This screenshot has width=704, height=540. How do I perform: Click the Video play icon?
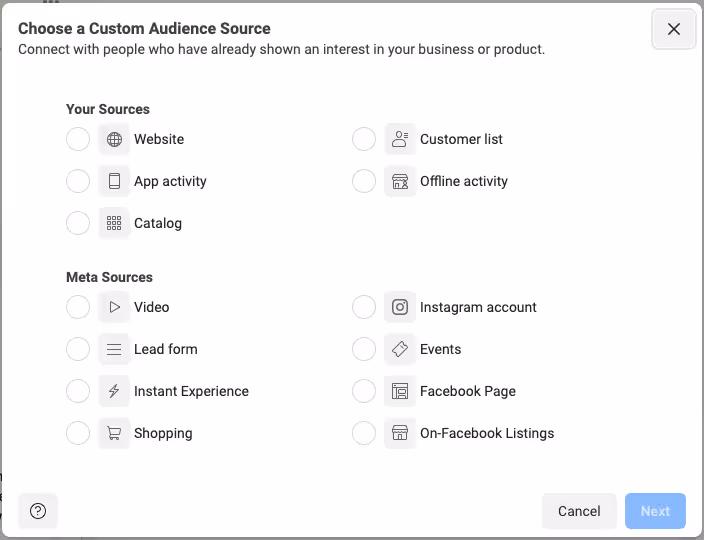[x=114, y=307]
